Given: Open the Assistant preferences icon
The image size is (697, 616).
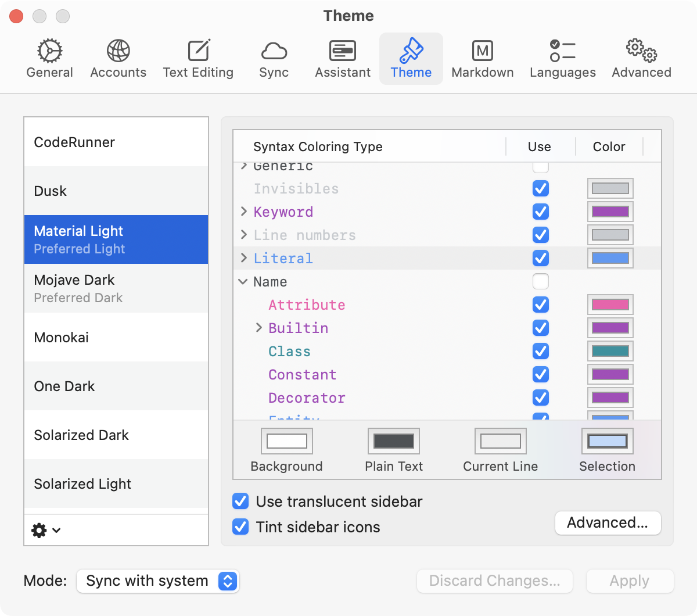Looking at the screenshot, I should point(343,51).
